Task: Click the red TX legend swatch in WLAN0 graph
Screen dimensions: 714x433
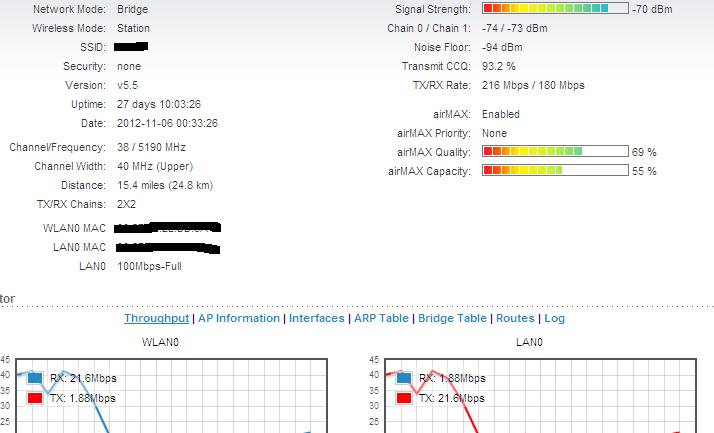Action: 35,398
